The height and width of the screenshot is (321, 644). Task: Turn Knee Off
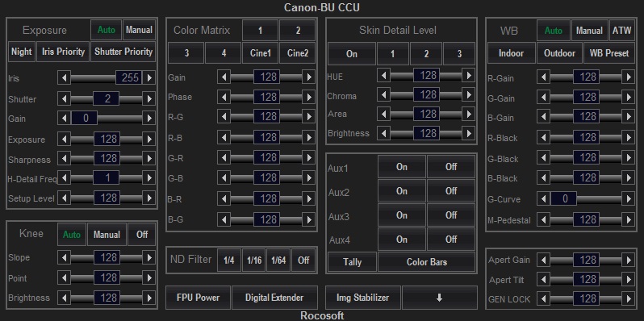142,235
